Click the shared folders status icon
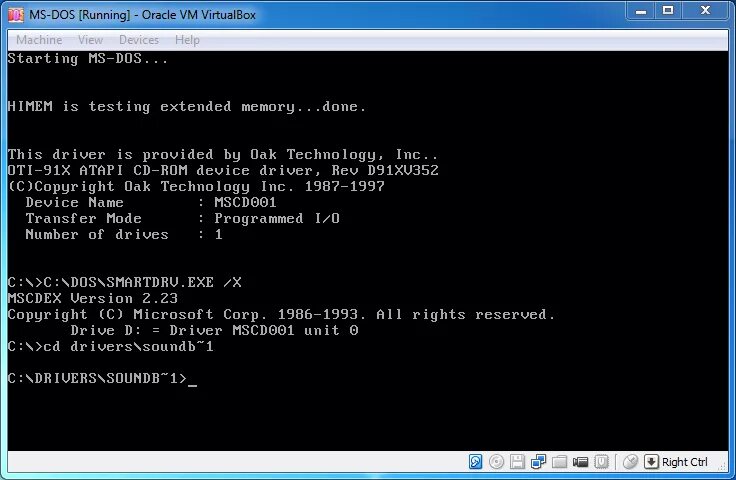Screen dimensions: 736x480 [x=560, y=462]
